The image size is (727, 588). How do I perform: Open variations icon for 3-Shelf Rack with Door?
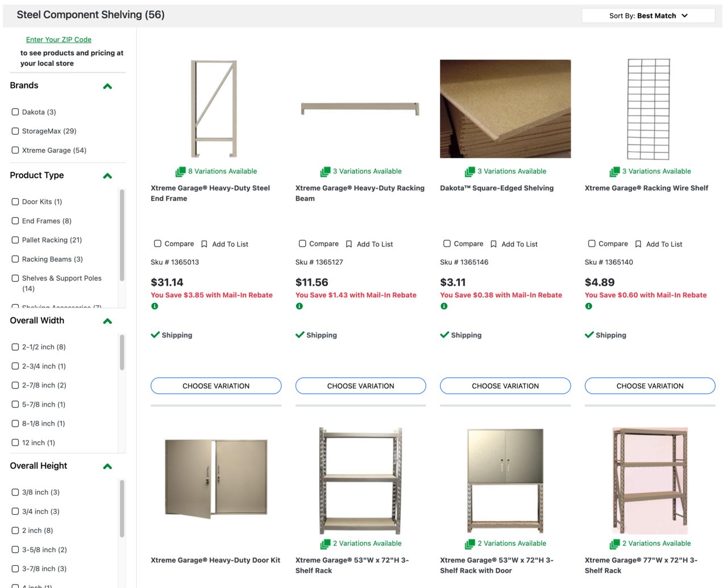pos(470,544)
